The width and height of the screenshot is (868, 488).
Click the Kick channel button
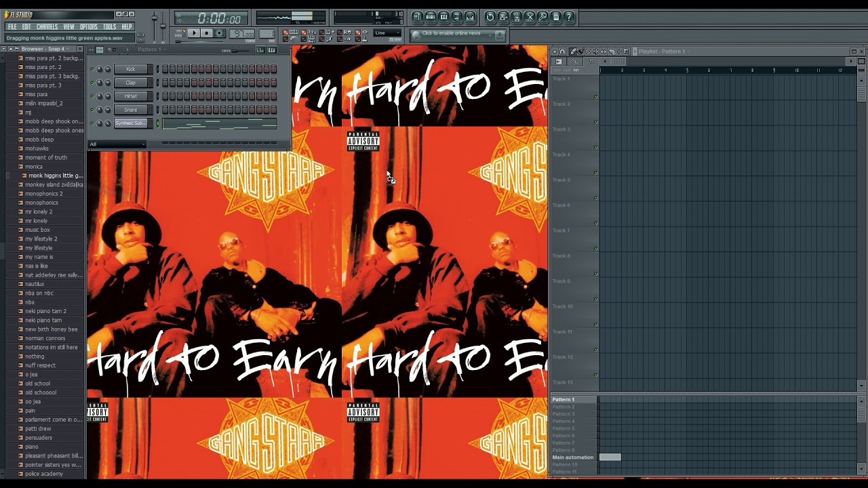[130, 69]
